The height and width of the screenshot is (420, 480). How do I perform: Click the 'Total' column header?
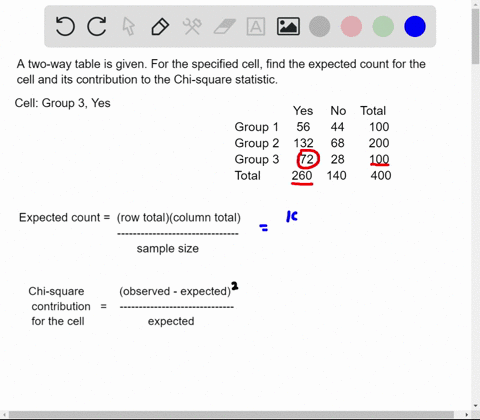click(373, 111)
